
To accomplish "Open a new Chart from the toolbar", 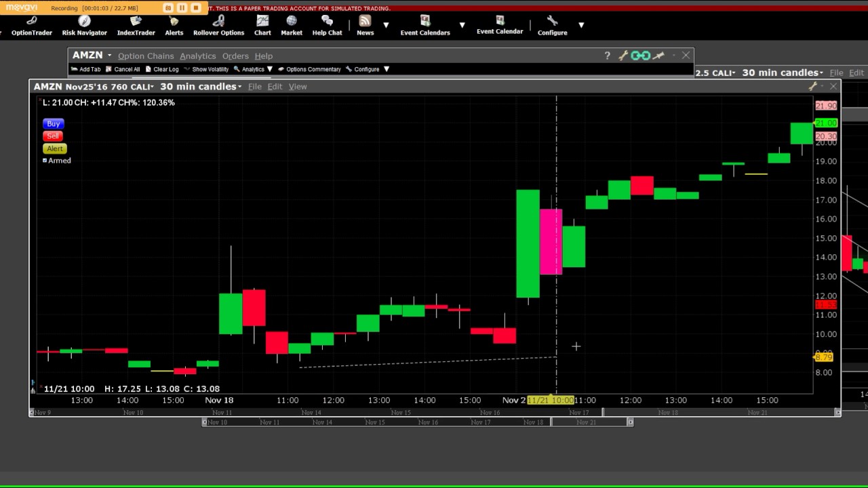I will [262, 26].
